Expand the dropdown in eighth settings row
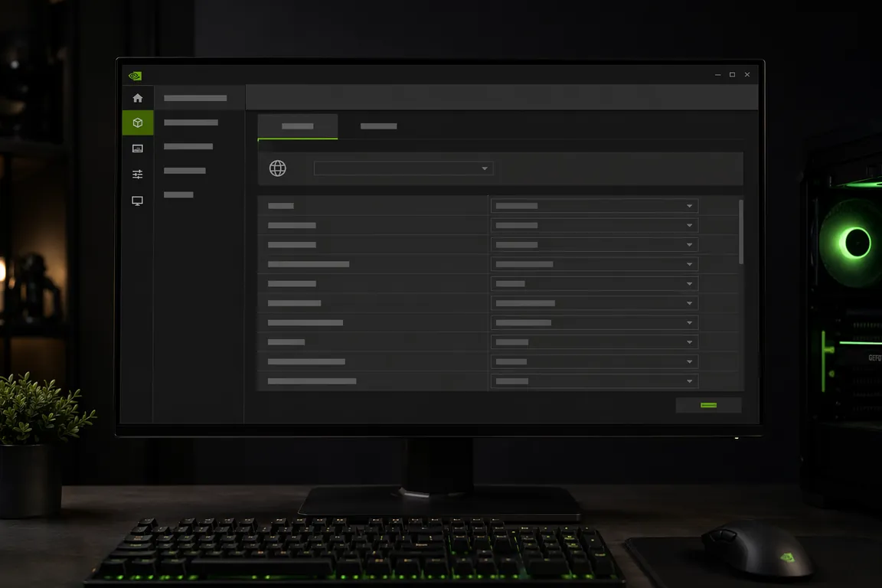 tap(595, 342)
